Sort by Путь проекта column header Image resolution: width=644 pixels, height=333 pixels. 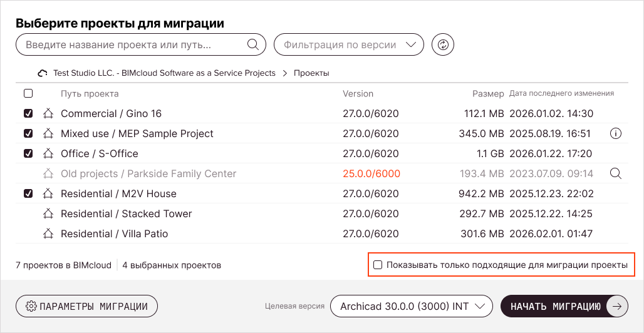point(90,94)
